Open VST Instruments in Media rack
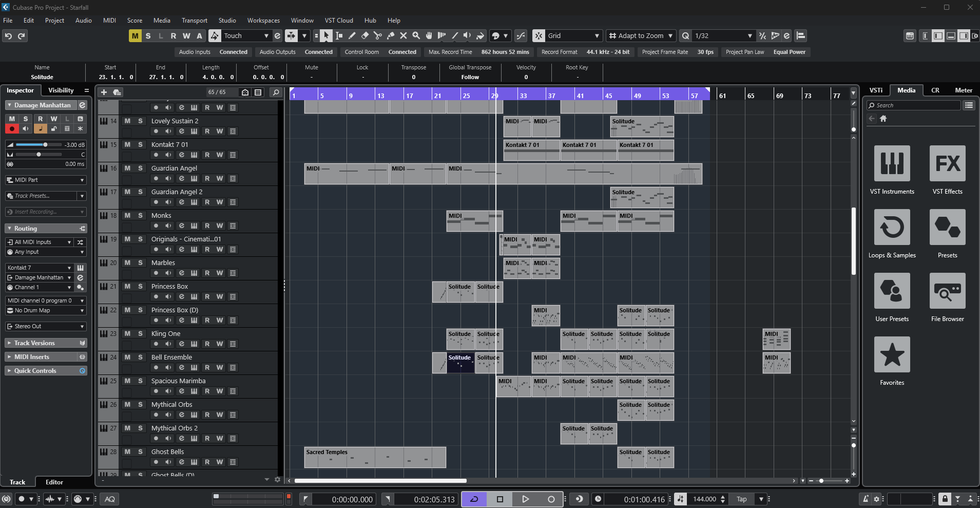 (892, 163)
